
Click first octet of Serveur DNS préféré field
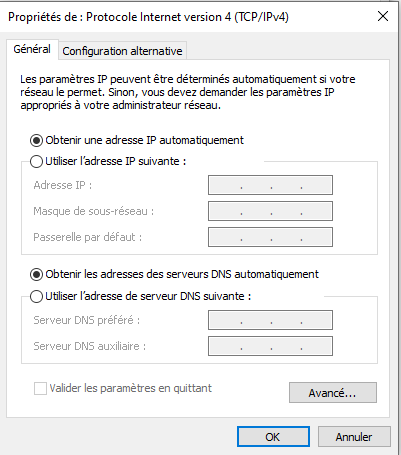(225, 320)
